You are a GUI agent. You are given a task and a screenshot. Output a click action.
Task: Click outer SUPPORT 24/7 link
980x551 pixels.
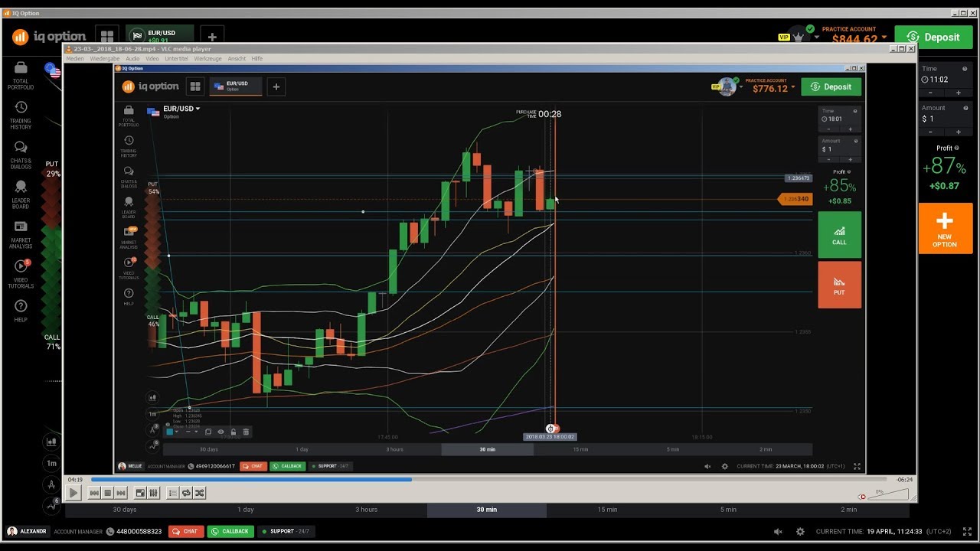286,531
